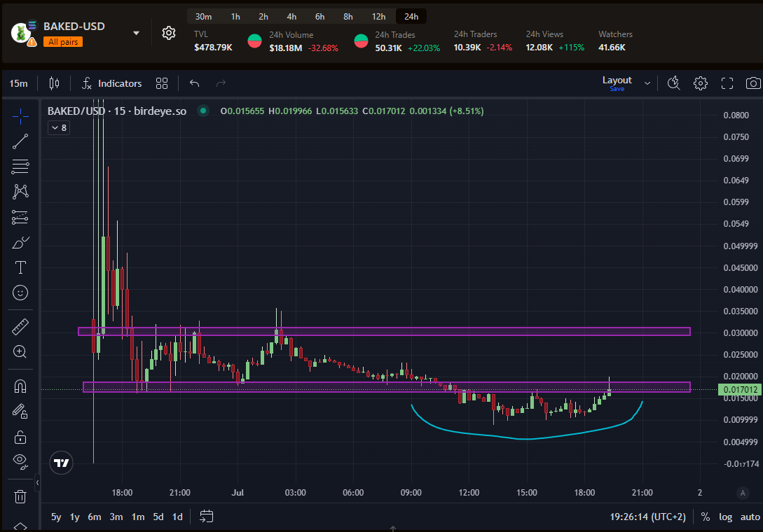The height and width of the screenshot is (532, 763).
Task: Expand the Layout dropdown chevron
Action: pyautogui.click(x=647, y=82)
